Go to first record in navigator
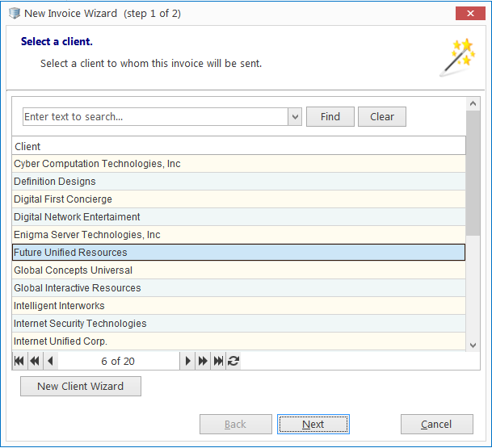This screenshot has width=492, height=448. coord(19,361)
